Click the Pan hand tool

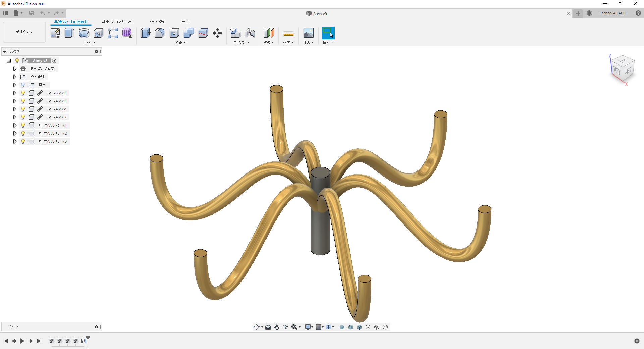[276, 327]
